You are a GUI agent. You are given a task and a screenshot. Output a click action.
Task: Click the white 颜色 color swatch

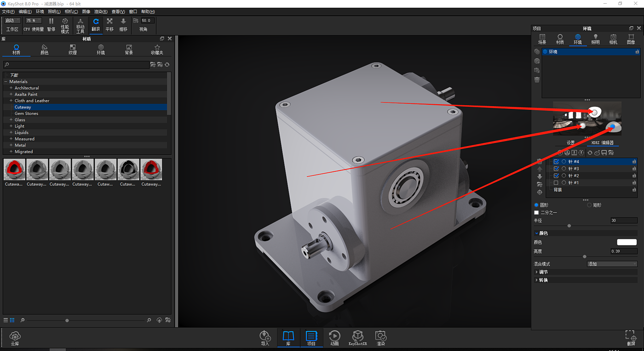[627, 242]
